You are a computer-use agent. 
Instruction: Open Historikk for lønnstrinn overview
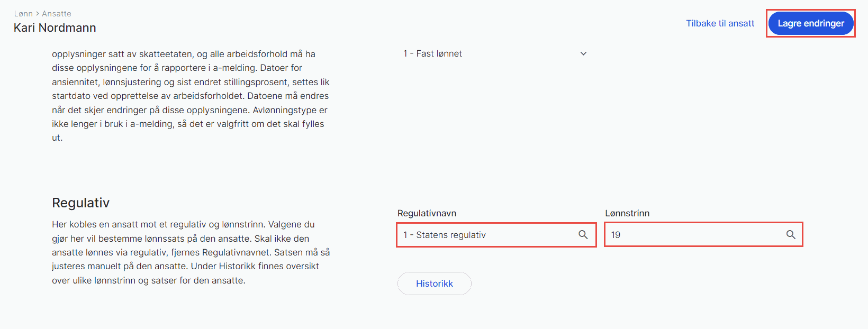pyautogui.click(x=434, y=284)
